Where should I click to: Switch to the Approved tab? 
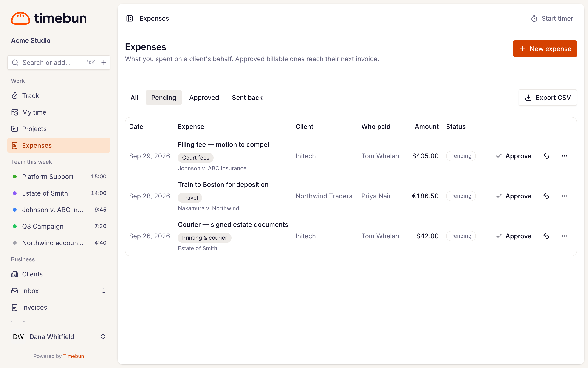point(204,98)
